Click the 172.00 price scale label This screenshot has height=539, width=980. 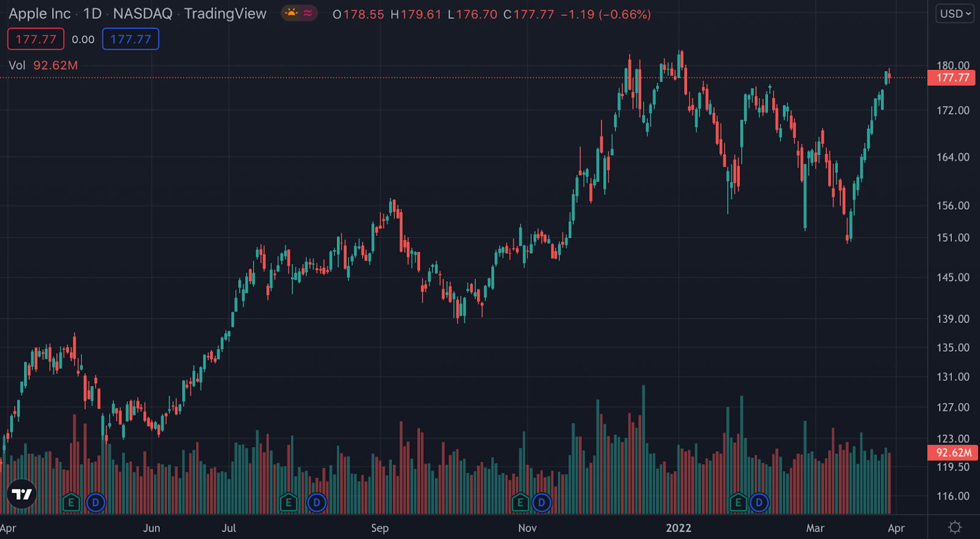[953, 110]
